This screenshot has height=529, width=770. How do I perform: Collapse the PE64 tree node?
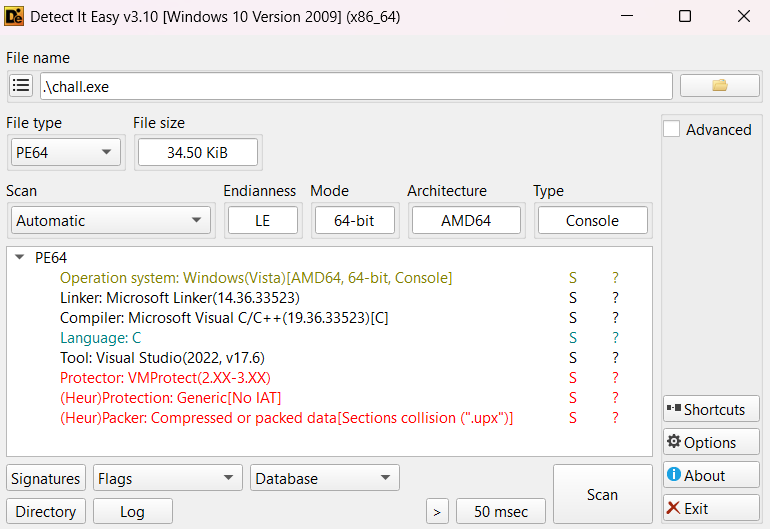(20, 258)
